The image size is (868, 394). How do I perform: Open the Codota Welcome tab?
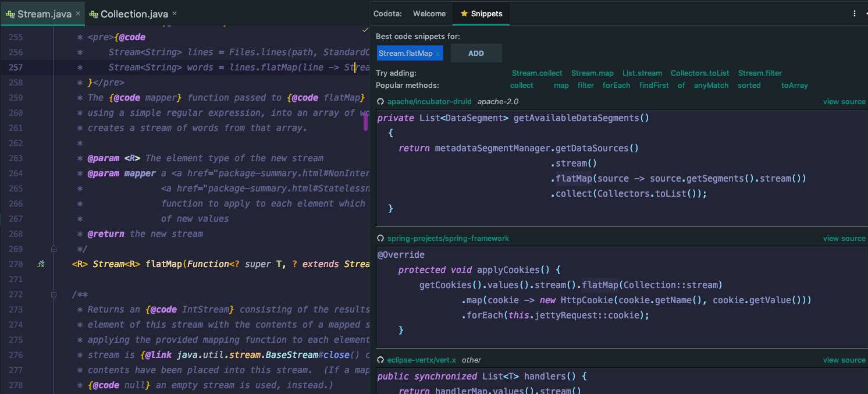tap(429, 13)
